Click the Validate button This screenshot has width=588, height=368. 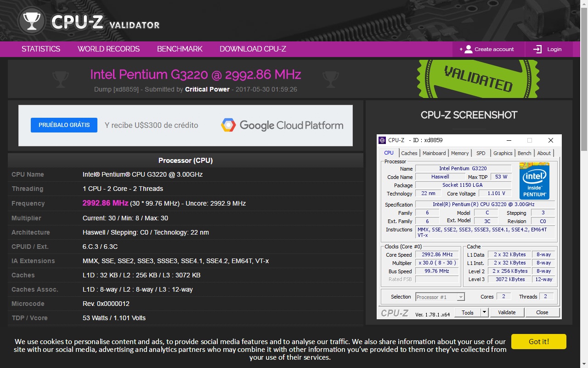tap(507, 312)
